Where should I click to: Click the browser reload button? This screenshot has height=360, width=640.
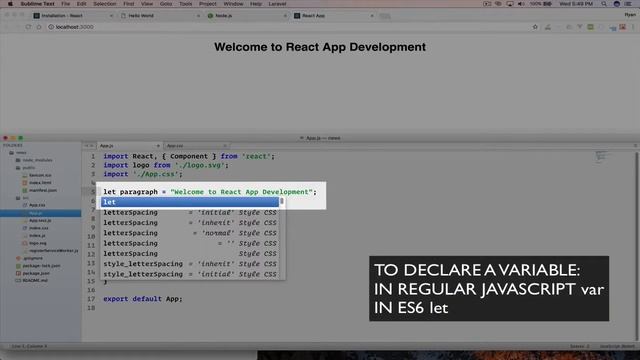pos(28,27)
